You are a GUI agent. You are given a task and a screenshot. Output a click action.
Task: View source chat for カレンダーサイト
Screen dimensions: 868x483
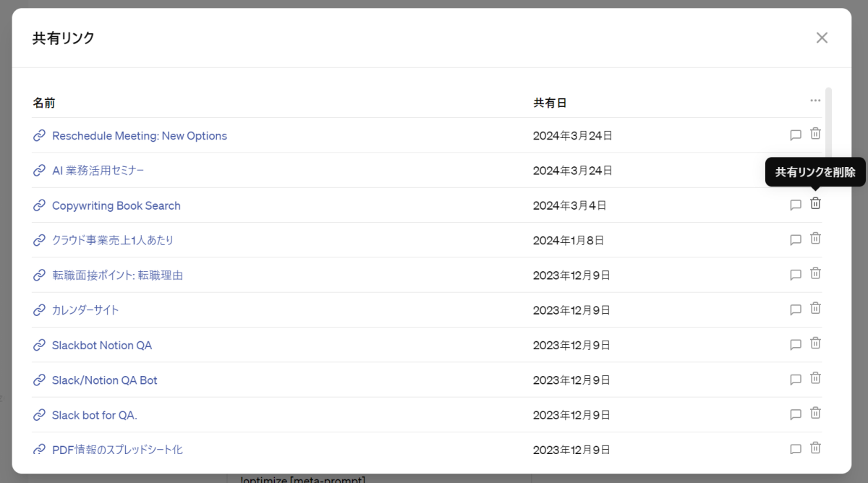tap(796, 309)
